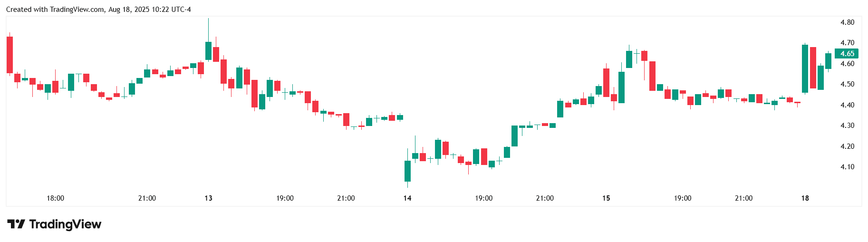The height and width of the screenshot is (242, 868).
Task: Select the 4.40 price level label
Action: tap(847, 105)
